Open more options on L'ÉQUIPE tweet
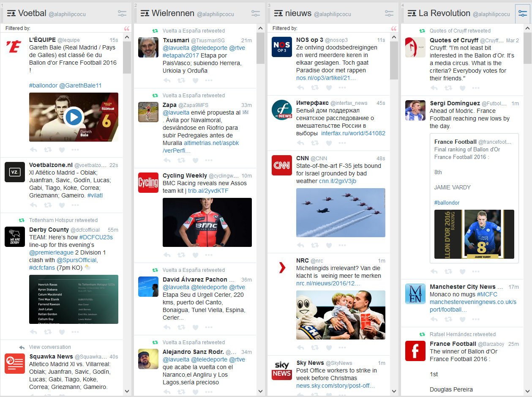This screenshot has height=397, width=532. 75,150
